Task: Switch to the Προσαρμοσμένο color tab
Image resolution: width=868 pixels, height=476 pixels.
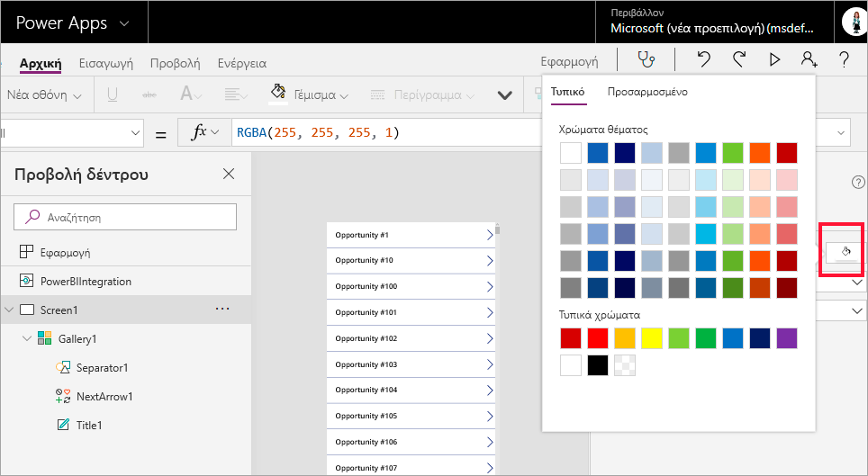Action: point(647,92)
